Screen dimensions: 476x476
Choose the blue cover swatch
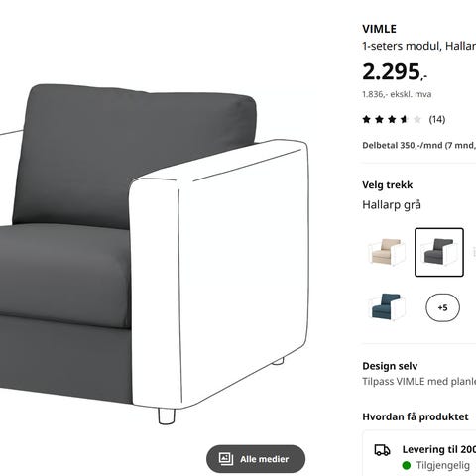click(x=387, y=307)
